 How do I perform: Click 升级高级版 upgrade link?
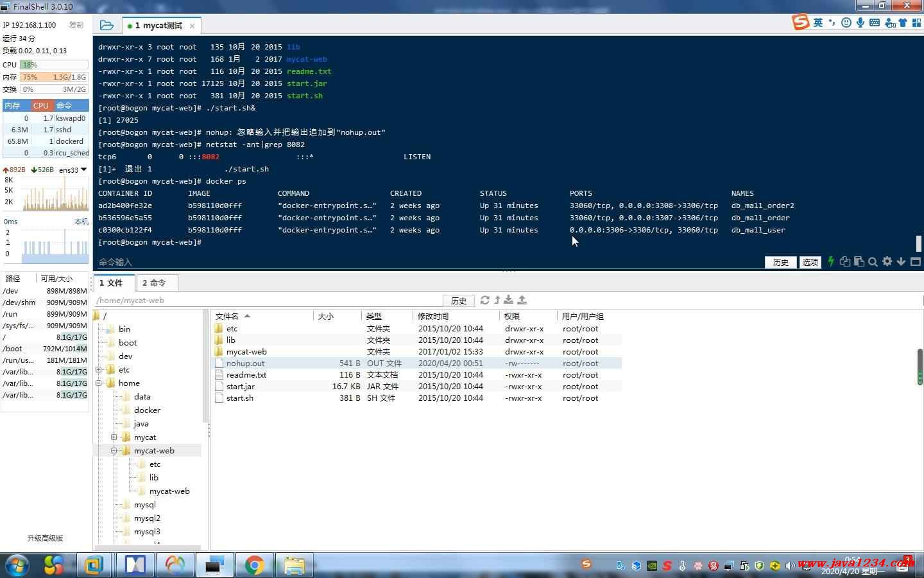(45, 538)
